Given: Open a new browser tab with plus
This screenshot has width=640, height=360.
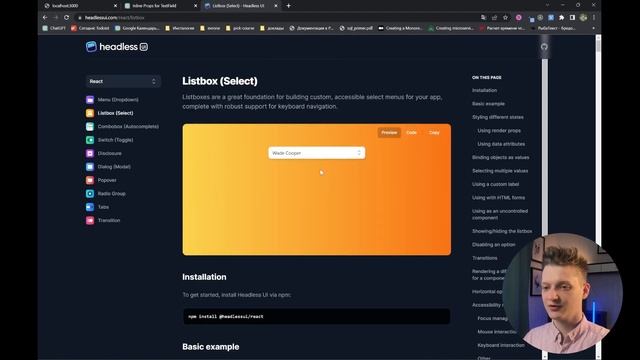Looking at the screenshot, I should click(x=288, y=6).
